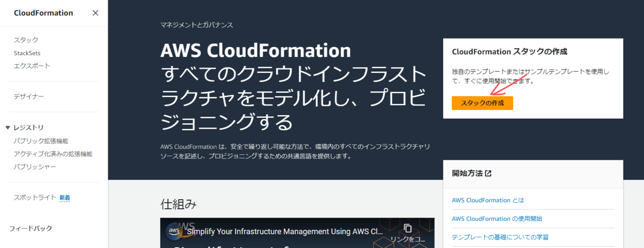Open パブリッシャー under レジストリ
The height and width of the screenshot is (248, 644).
tap(35, 167)
